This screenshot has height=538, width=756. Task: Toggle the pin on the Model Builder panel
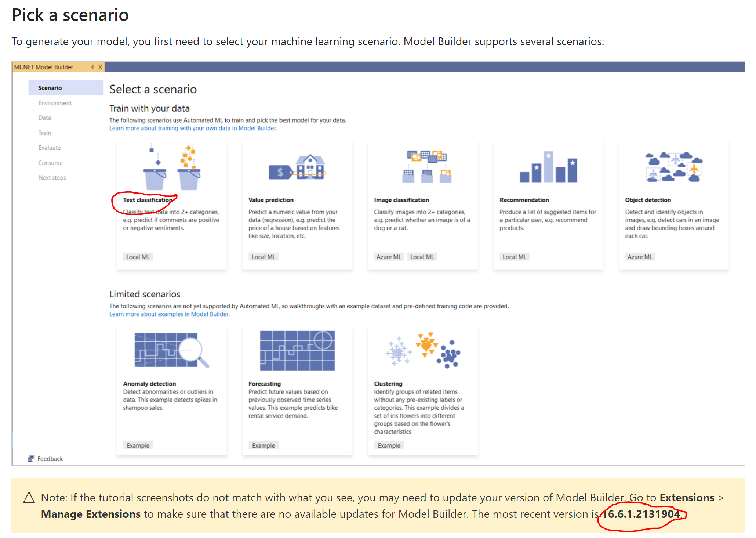[x=93, y=67]
